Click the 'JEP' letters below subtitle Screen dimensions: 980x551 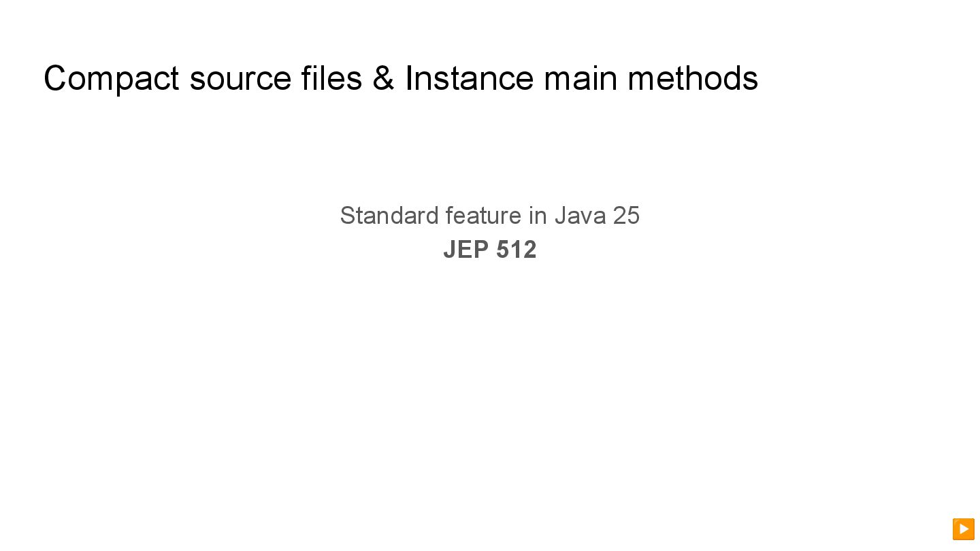(466, 250)
